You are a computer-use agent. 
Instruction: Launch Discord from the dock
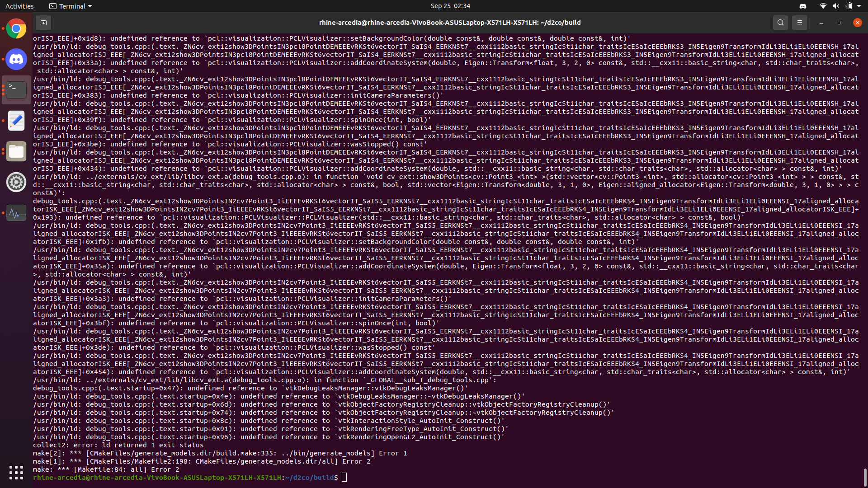coord(16,59)
